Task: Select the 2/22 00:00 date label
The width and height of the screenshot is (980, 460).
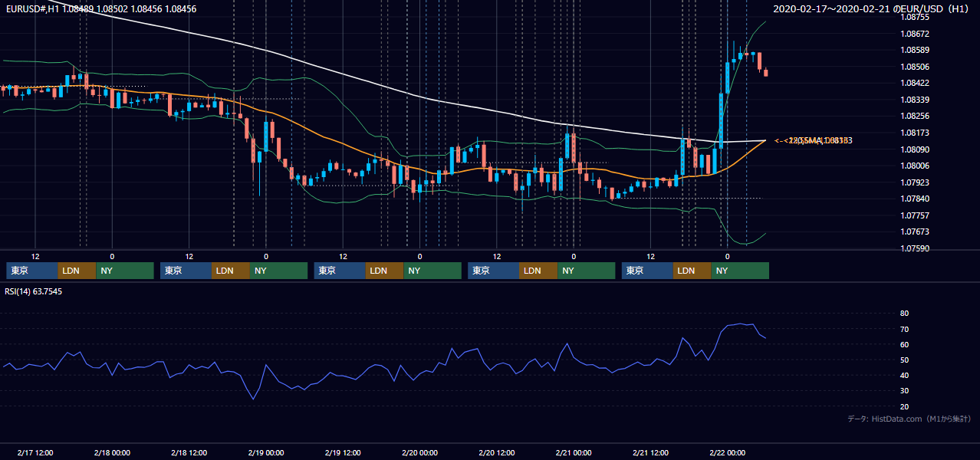Action: [727, 453]
